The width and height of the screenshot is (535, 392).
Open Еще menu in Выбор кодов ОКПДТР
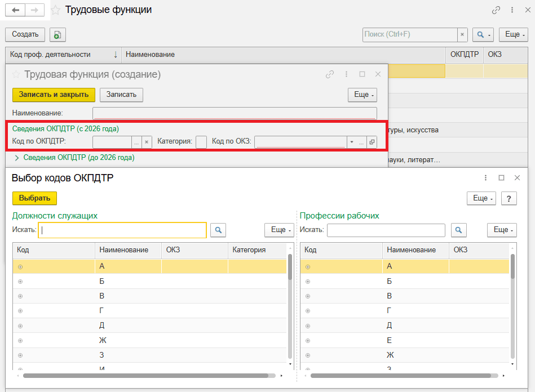(x=480, y=198)
